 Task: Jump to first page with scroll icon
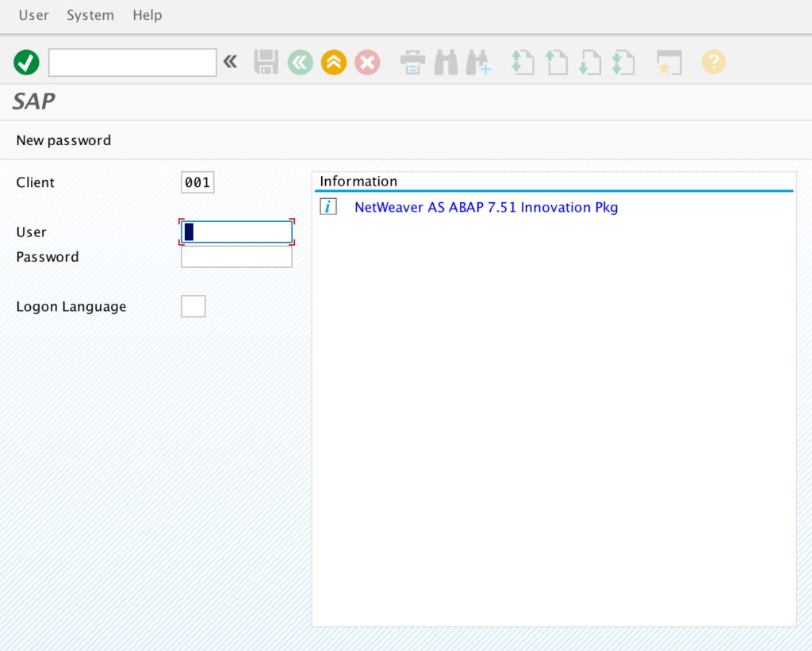(523, 62)
